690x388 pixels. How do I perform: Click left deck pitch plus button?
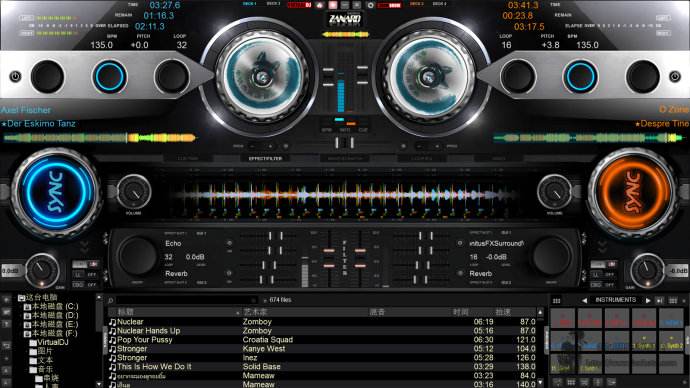(x=270, y=146)
